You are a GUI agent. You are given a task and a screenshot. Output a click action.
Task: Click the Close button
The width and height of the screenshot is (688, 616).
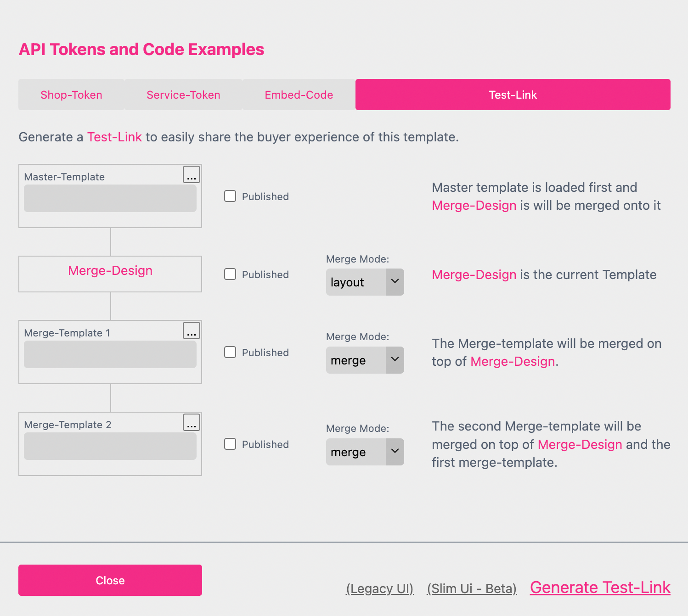coord(110,580)
